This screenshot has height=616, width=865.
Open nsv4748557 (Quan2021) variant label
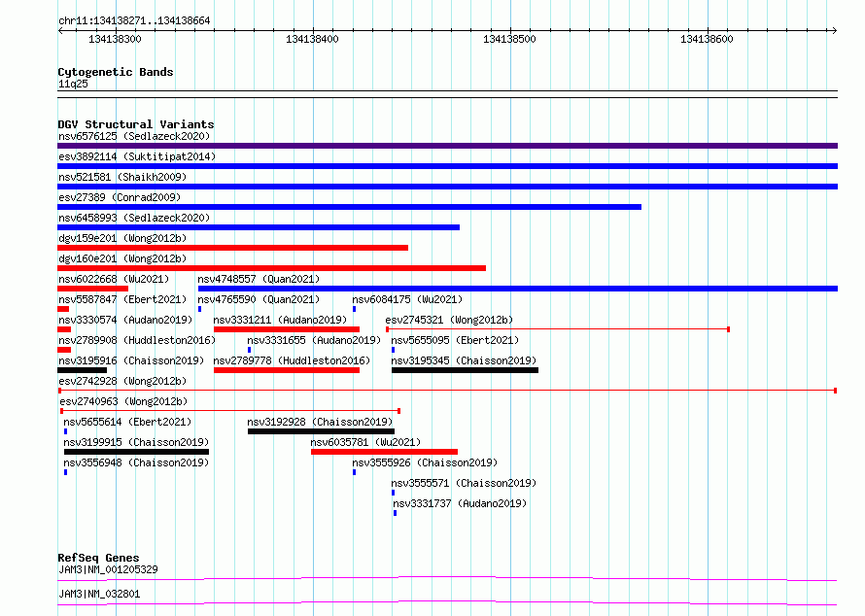259,279
